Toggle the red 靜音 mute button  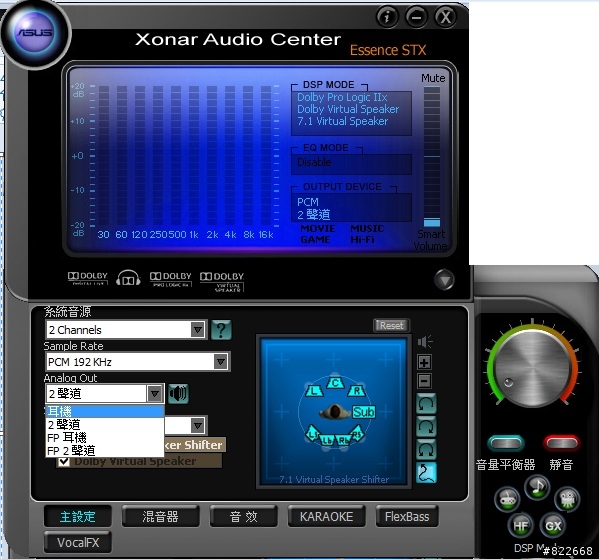(x=562, y=443)
